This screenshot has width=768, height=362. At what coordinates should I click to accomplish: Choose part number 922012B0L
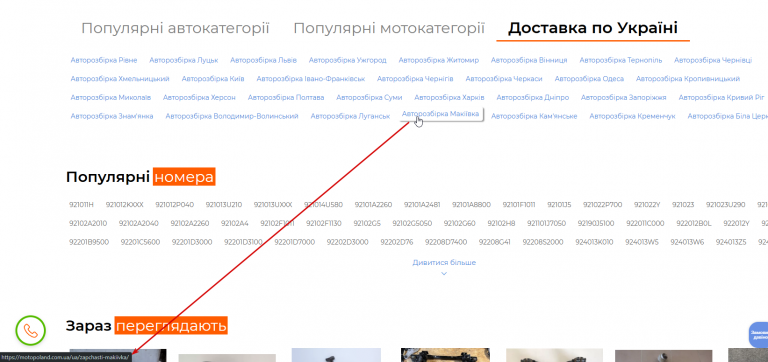pos(694,223)
